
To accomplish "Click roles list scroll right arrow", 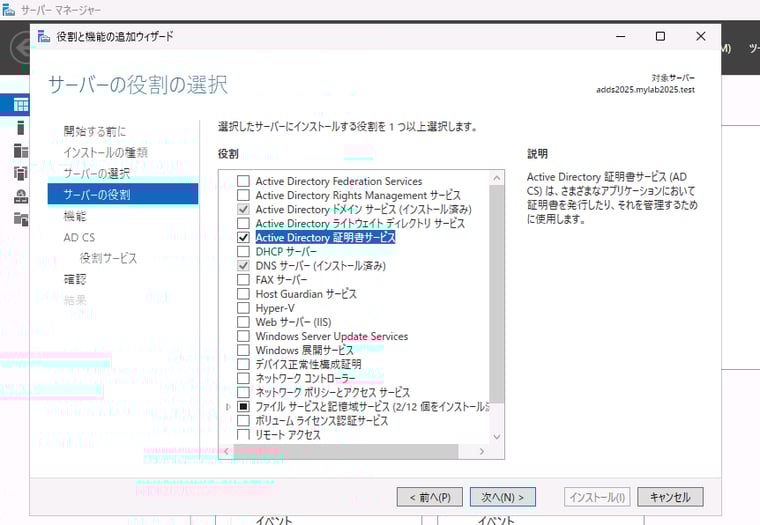I will pyautogui.click(x=481, y=451).
